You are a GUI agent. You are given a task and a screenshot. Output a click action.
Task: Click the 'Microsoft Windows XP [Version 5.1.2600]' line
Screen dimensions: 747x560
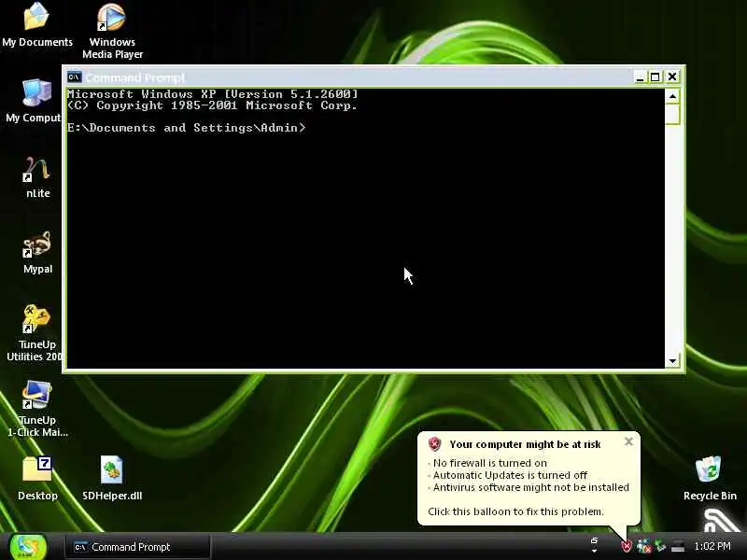(213, 94)
